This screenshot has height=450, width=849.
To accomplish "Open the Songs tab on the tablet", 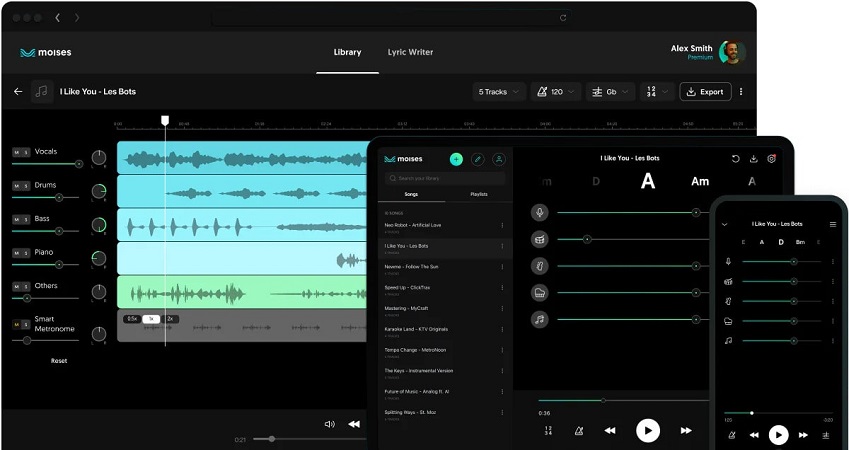I will coord(411,194).
